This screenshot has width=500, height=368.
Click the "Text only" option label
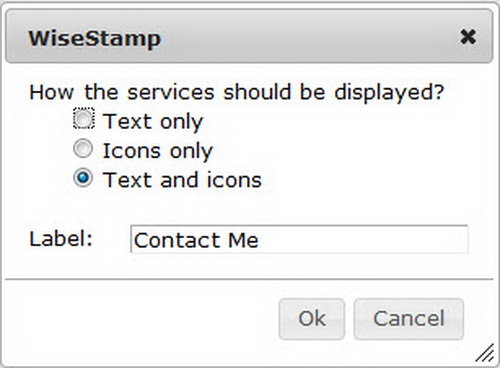pos(153,121)
